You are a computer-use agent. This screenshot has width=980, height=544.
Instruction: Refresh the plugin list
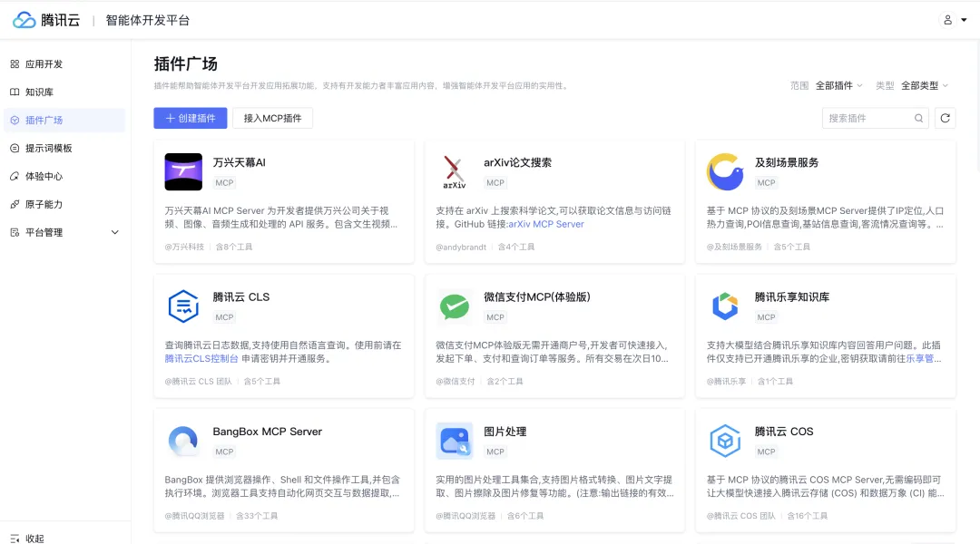click(x=945, y=118)
